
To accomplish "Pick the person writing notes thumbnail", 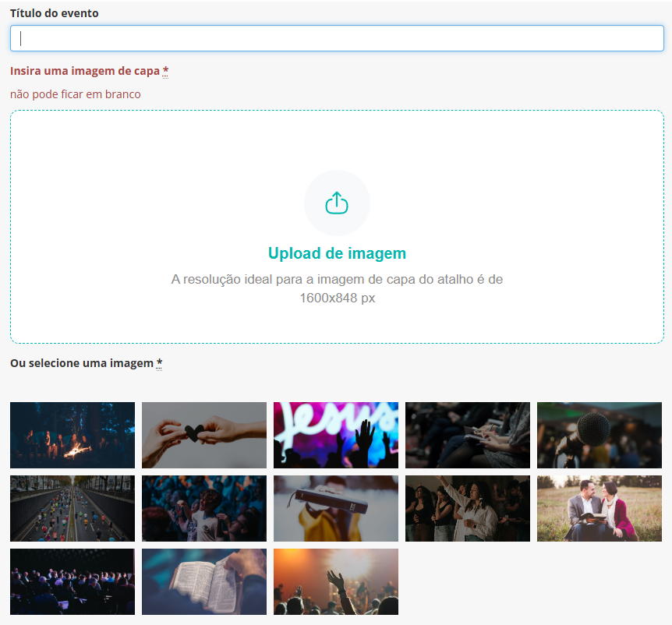I will point(468,435).
